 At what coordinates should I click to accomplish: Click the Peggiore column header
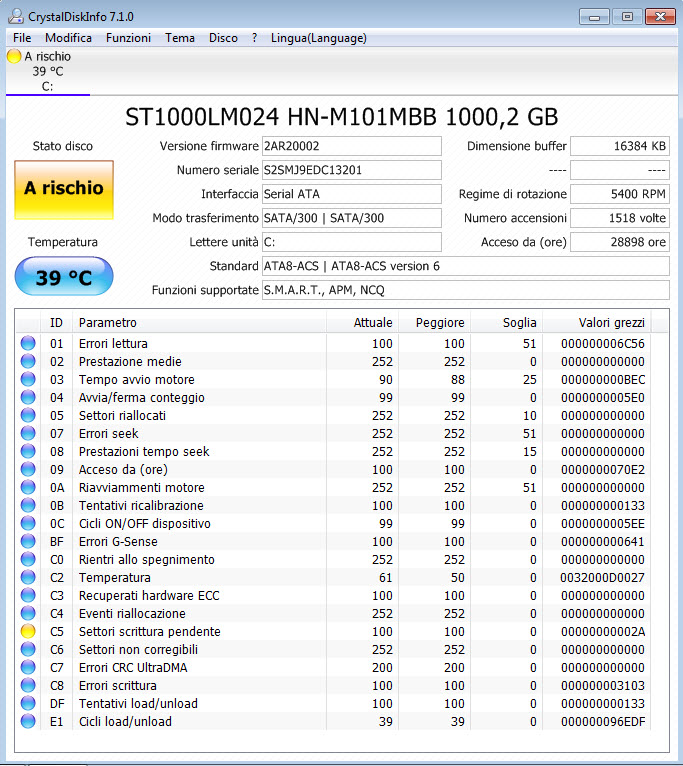pos(434,322)
